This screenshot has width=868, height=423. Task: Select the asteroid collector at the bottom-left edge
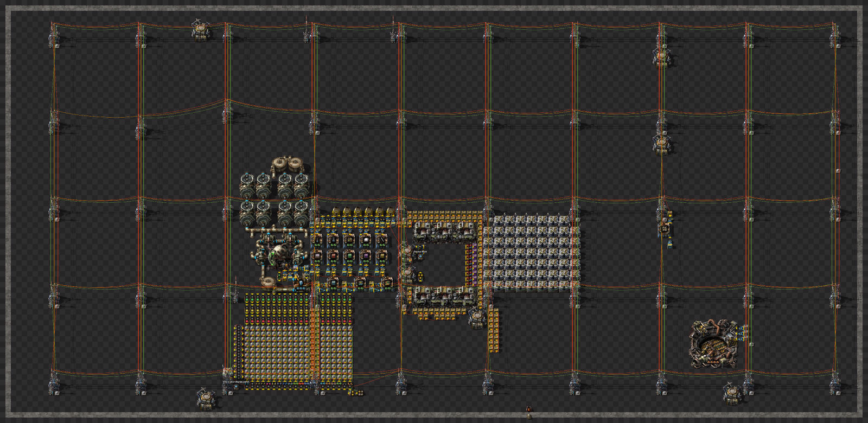click(x=206, y=399)
